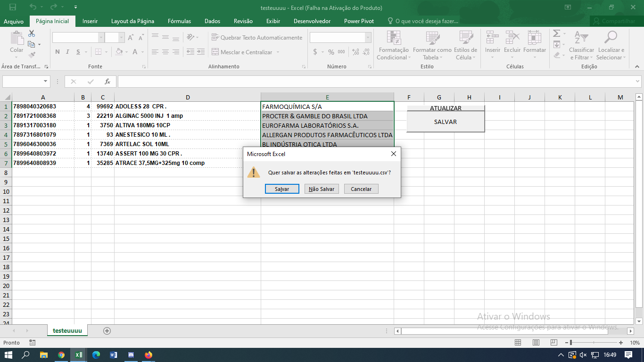The width and height of the screenshot is (644, 362).
Task: Click the undo arrow in title bar
Action: tap(33, 8)
